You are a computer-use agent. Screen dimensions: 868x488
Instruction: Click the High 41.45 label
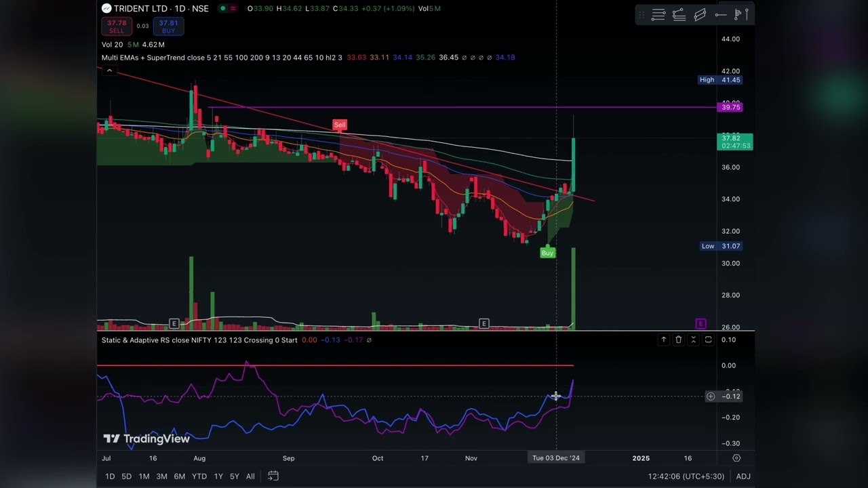coord(721,80)
